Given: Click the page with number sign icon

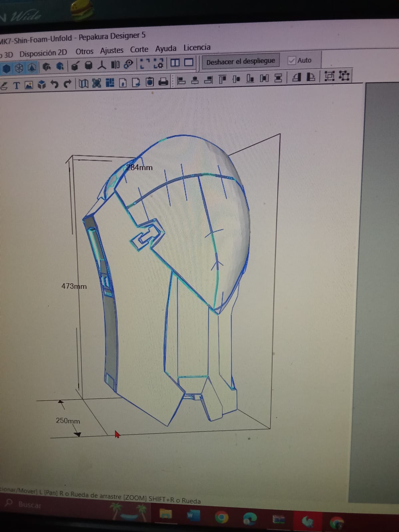Looking at the screenshot, I should [123, 83].
